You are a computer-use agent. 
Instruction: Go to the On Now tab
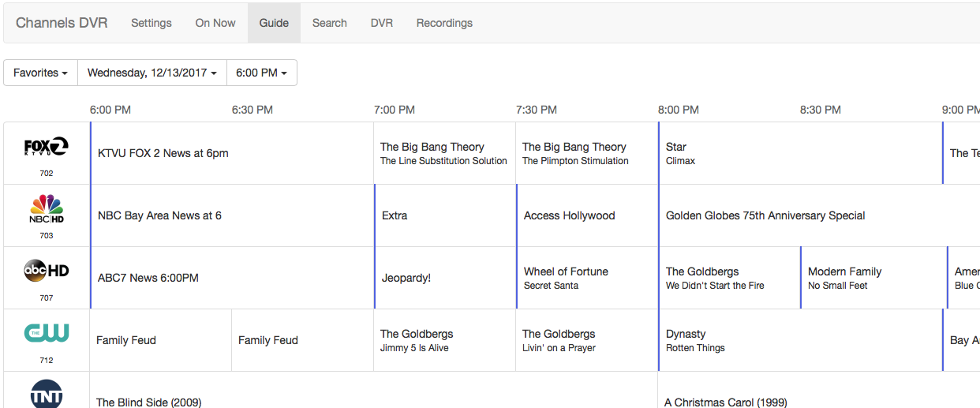click(215, 23)
